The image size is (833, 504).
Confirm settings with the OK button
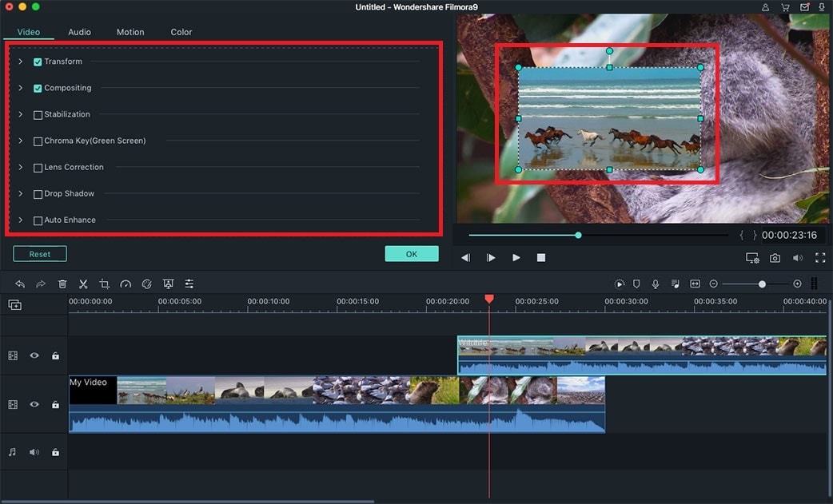tap(412, 254)
